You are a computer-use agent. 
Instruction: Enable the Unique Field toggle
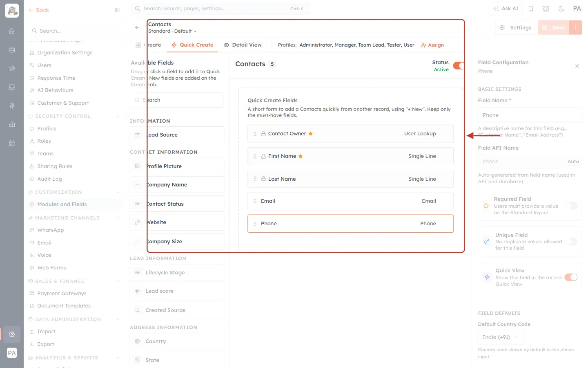[571, 242]
